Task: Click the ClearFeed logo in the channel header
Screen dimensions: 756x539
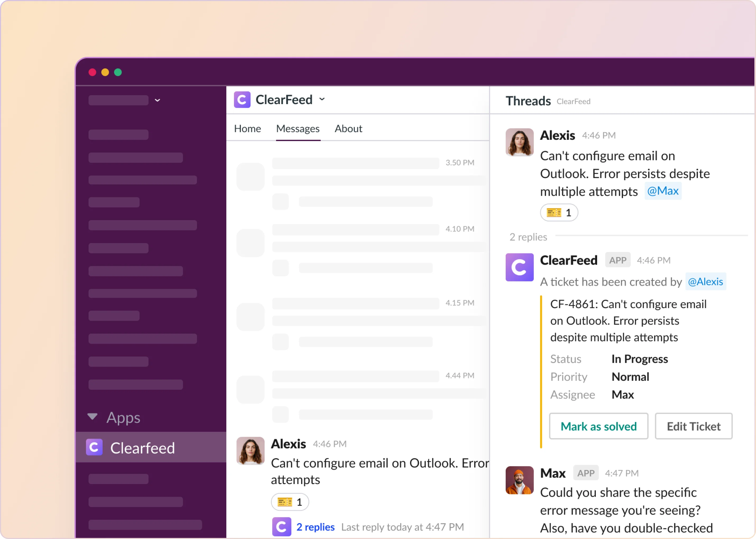Action: [x=242, y=99]
